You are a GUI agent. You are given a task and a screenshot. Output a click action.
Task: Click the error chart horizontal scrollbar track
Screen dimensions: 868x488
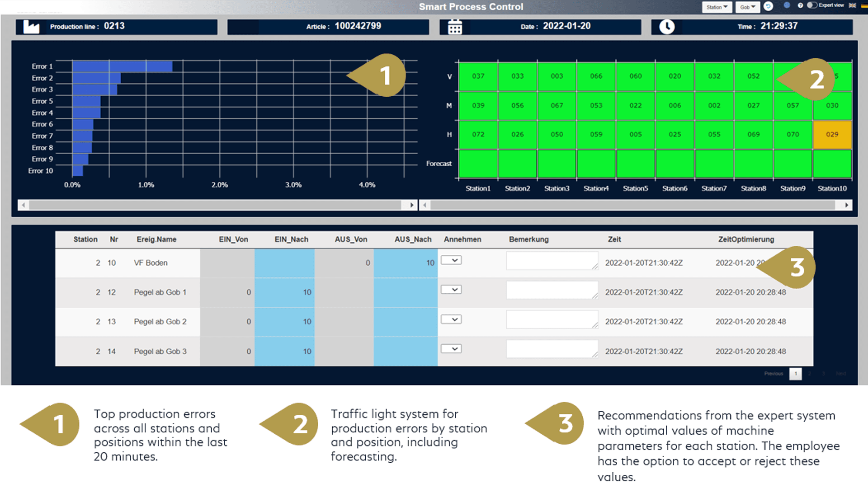[216, 205]
